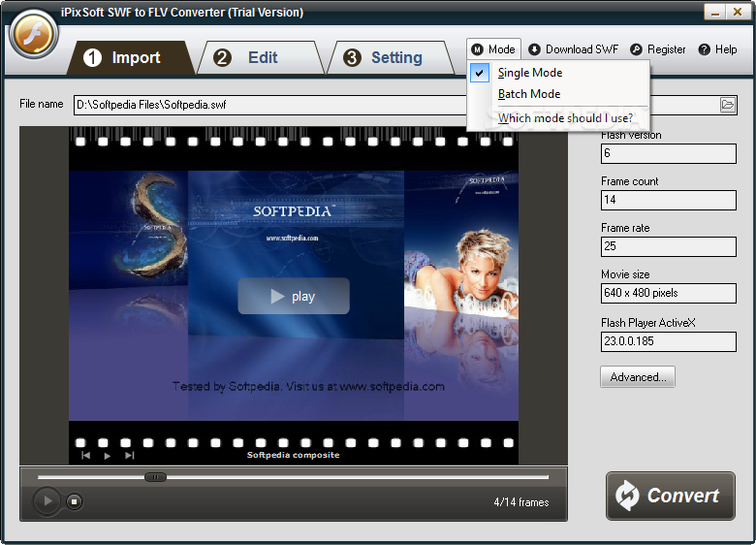
Task: Click the Flash version value box
Action: 668,153
